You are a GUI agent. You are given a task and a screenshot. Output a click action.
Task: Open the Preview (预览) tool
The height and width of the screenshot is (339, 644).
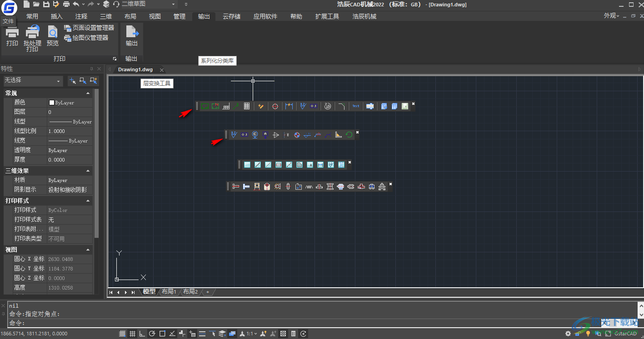pyautogui.click(x=53, y=36)
